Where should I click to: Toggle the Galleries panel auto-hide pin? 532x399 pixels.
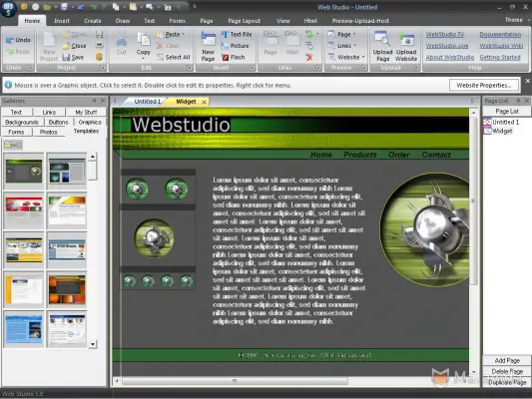94,101
